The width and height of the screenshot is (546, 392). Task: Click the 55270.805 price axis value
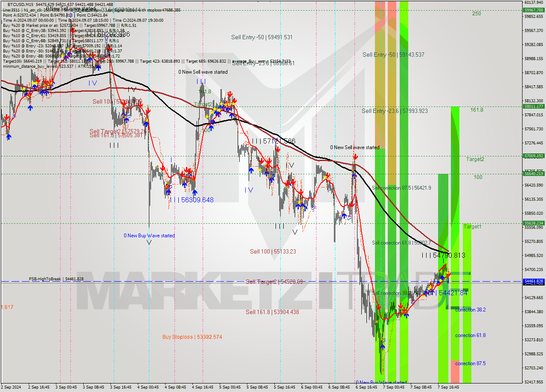[534, 242]
